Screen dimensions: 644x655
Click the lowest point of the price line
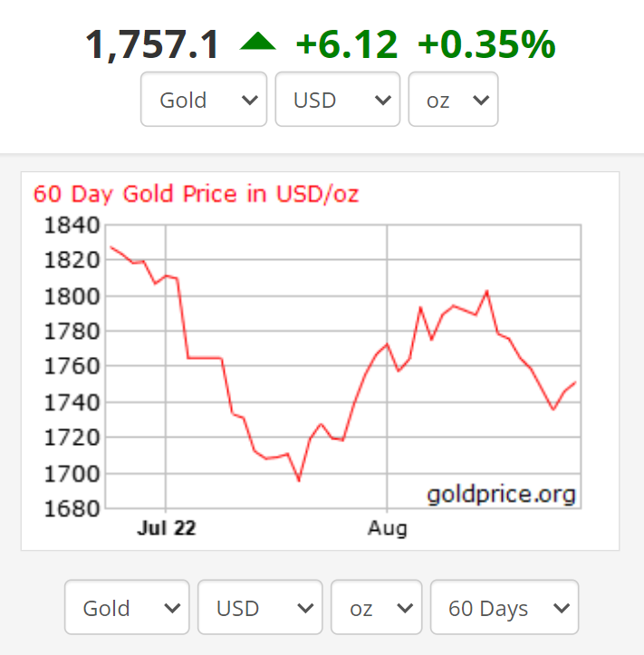tap(299, 480)
